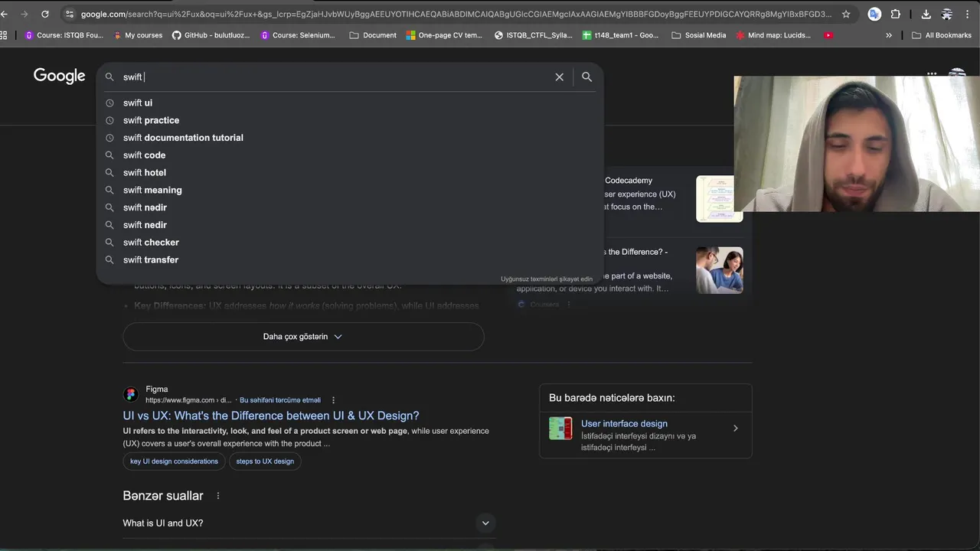Open 'Course: Selenium...' bookmark
980x551 pixels.
coord(298,35)
